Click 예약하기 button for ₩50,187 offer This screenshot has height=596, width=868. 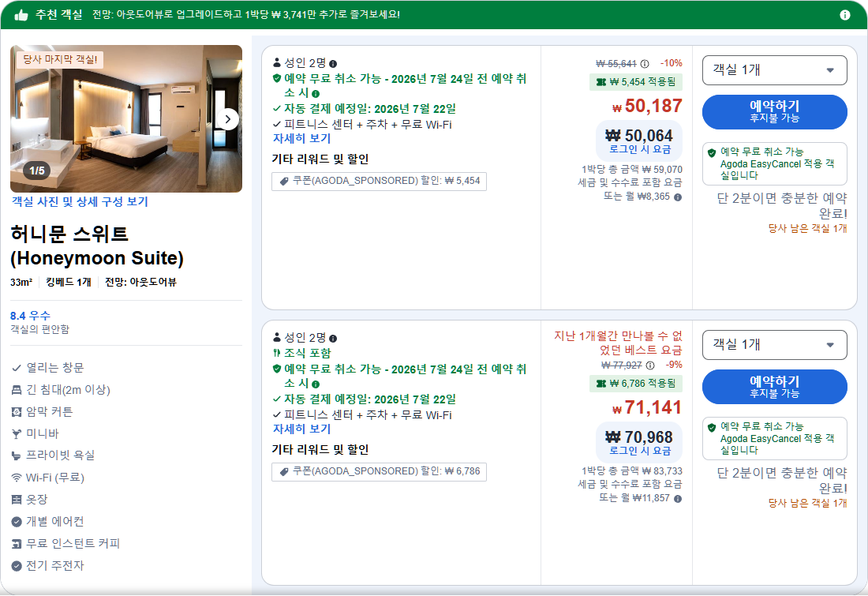[774, 112]
